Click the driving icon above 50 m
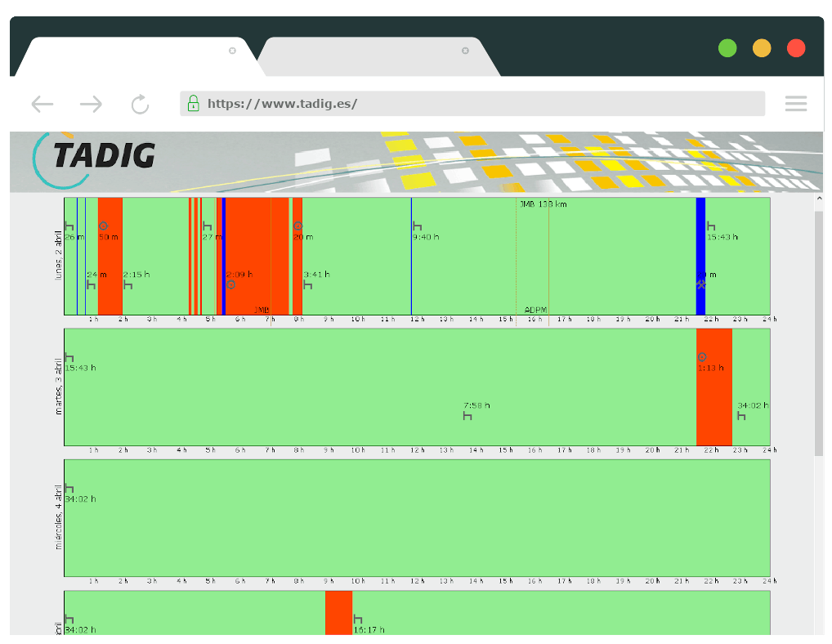 (103, 226)
